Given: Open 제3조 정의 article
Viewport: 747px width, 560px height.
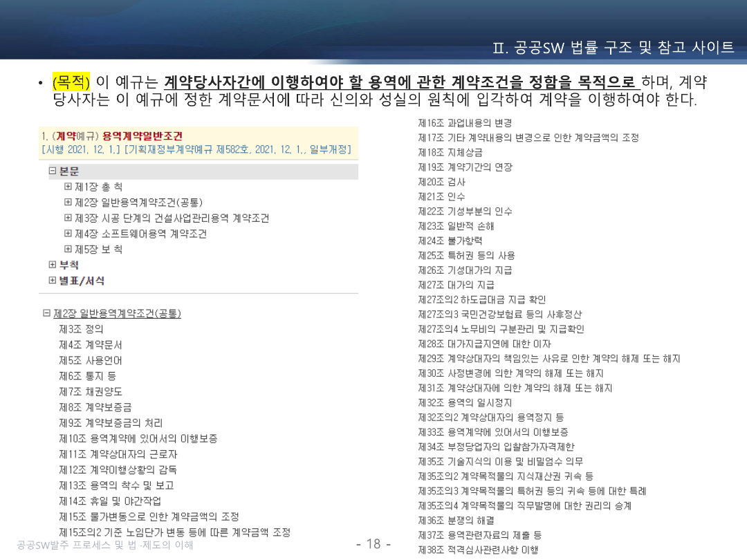Looking at the screenshot, I should click(81, 329).
